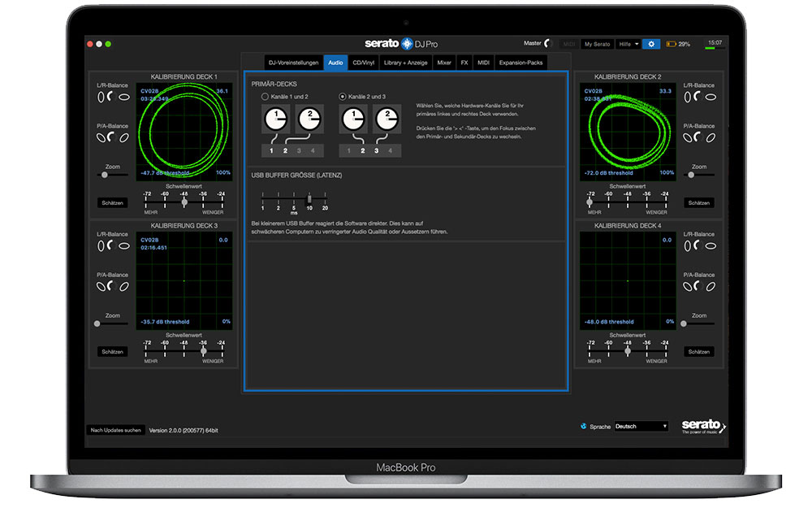The width and height of the screenshot is (812, 508).
Task: Click Deck 1 Zoom slider
Action: click(x=112, y=175)
